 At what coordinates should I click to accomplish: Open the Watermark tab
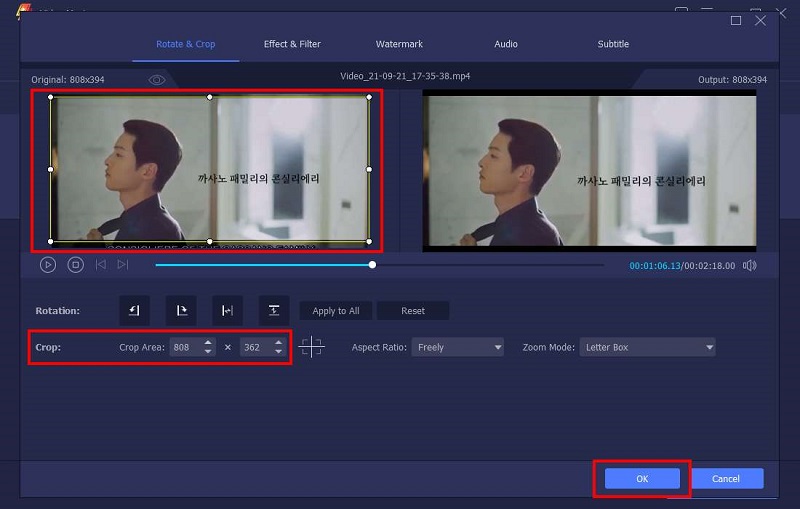click(399, 44)
